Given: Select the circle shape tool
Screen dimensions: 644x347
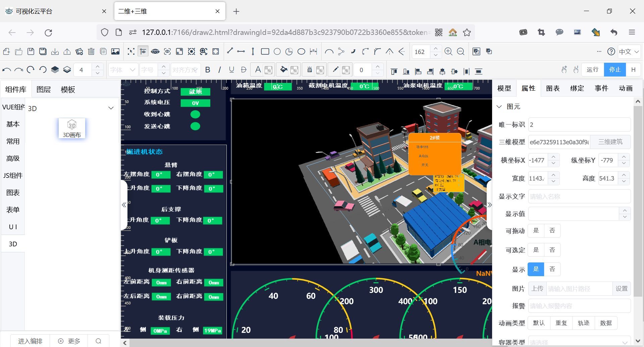Looking at the screenshot, I should click(x=277, y=51).
